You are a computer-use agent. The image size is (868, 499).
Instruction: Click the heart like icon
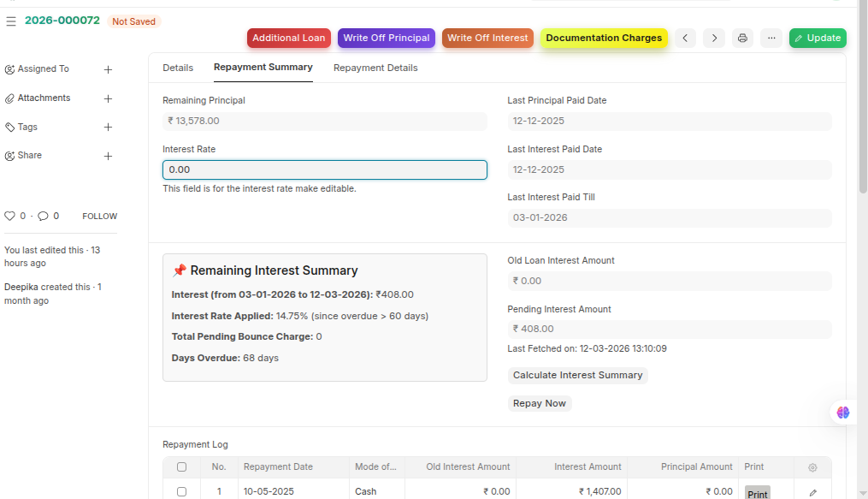[x=10, y=217]
